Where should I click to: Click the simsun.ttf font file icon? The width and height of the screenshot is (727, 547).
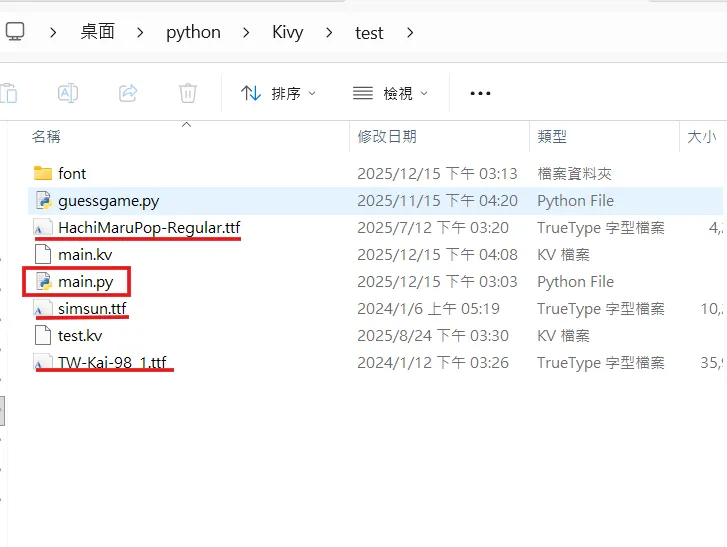42,309
